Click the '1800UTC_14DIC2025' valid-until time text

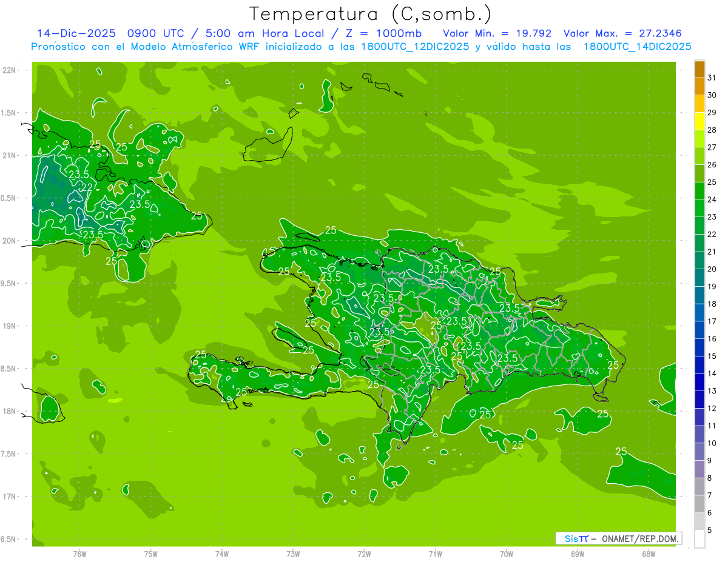coord(637,47)
